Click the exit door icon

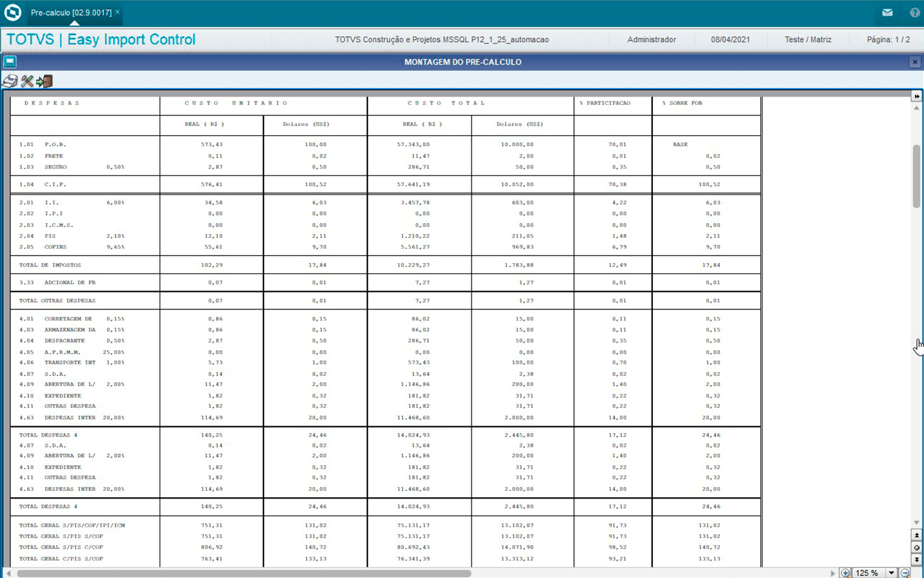tap(45, 82)
